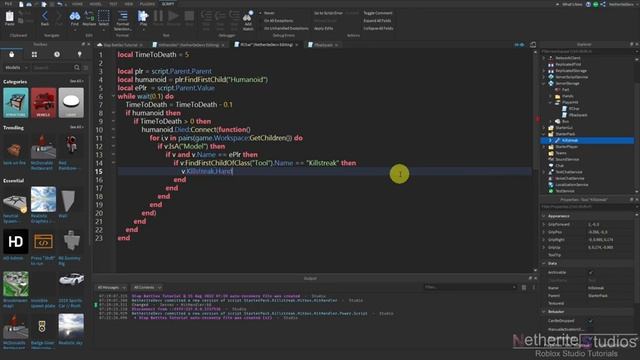Click the Explorer filter workspace field
The width and height of the screenshot is (640, 360).
coord(587,51)
